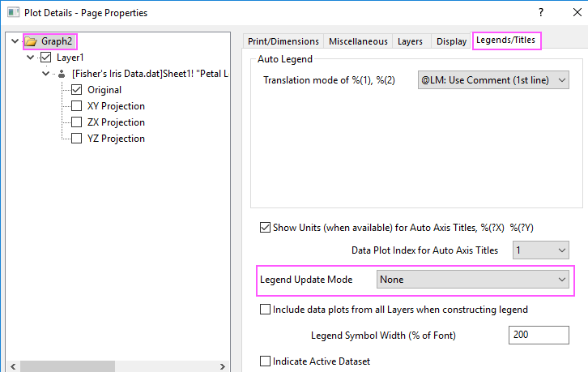Viewport: 588px width, 372px height.
Task: Open the Translation mode dropdown
Action: click(493, 80)
